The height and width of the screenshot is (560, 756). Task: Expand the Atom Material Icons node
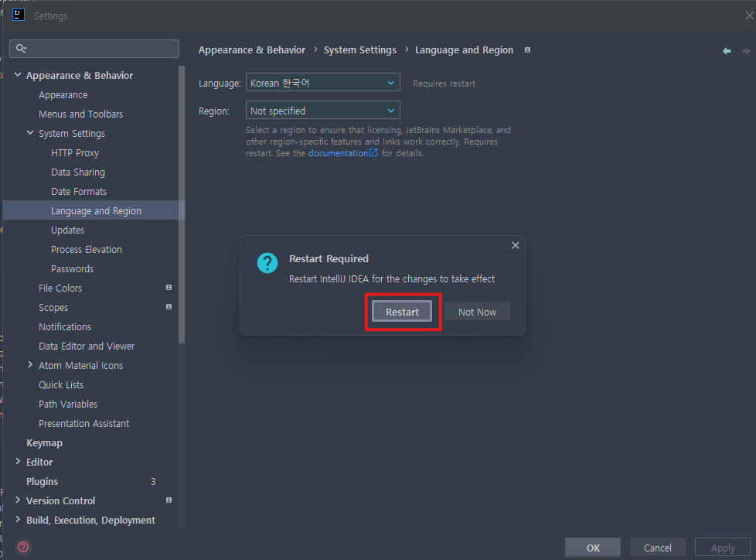(30, 364)
